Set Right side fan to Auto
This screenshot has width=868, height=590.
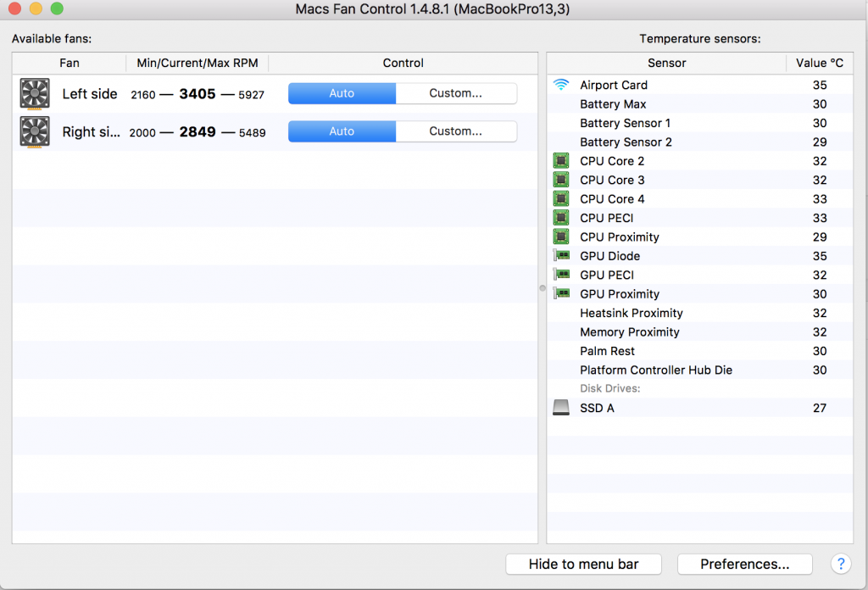pos(342,131)
